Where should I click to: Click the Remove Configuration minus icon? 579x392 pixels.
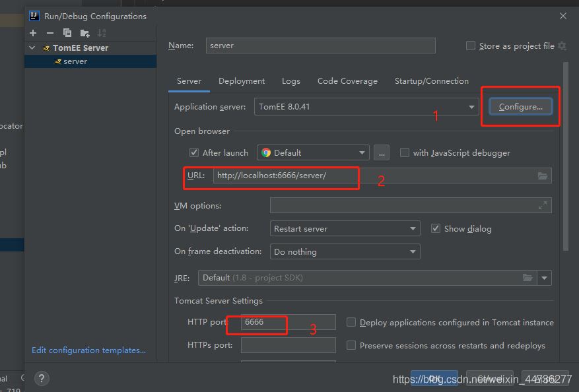(x=50, y=33)
